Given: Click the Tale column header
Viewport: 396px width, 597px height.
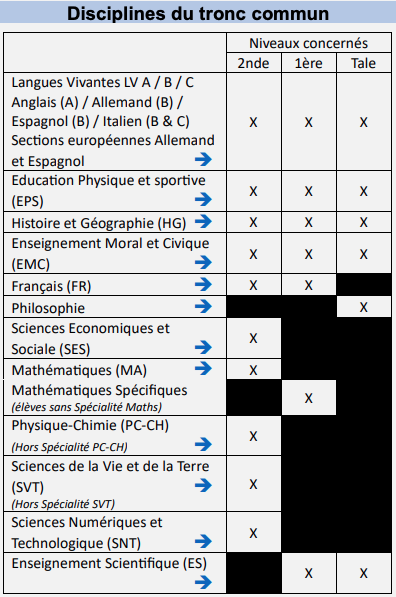Looking at the screenshot, I should click(x=364, y=63).
